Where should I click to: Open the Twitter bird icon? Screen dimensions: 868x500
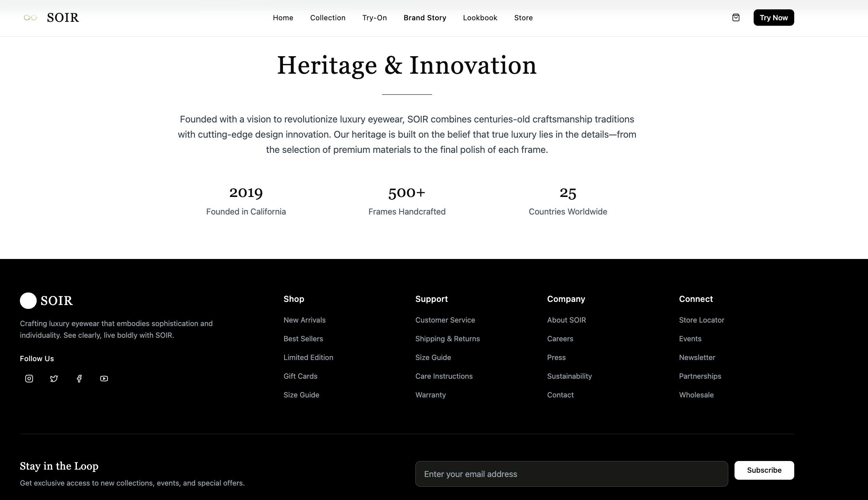pos(54,379)
